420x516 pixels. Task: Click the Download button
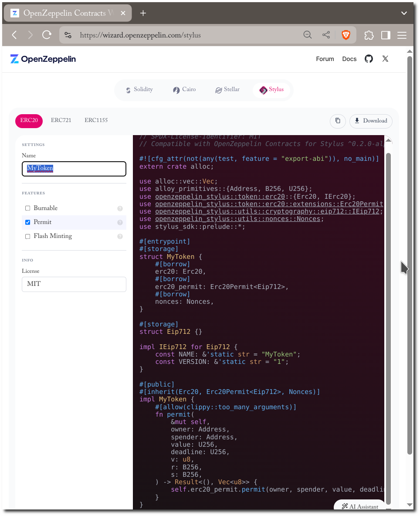pyautogui.click(x=371, y=121)
